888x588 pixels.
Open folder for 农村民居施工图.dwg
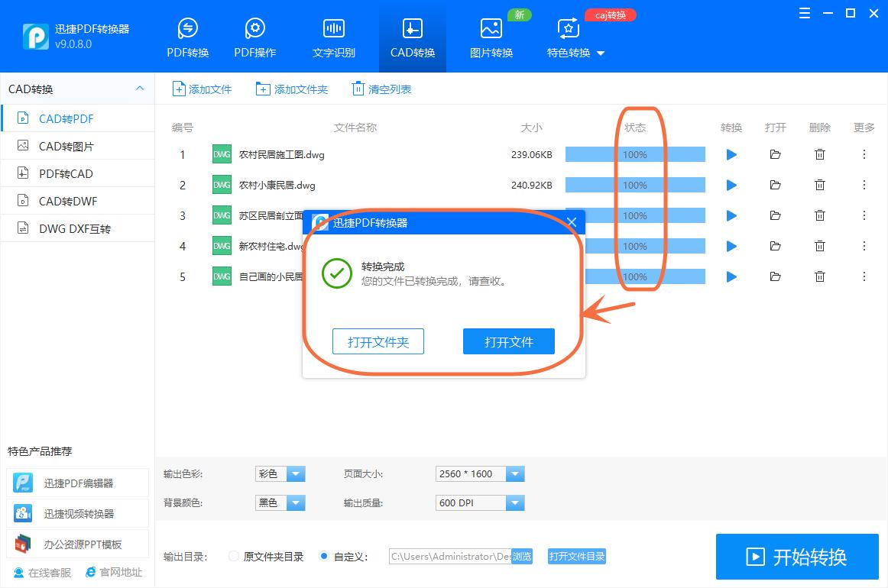[776, 154]
